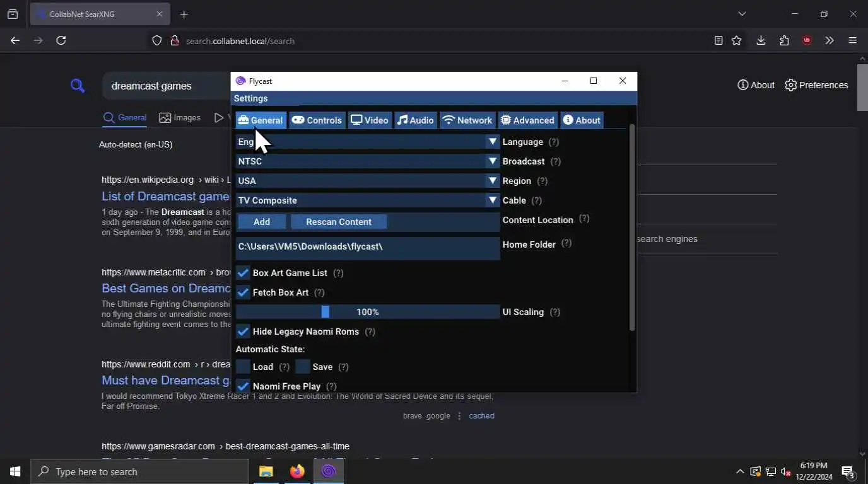Click the Add content location button
The height and width of the screenshot is (484, 868).
point(262,222)
